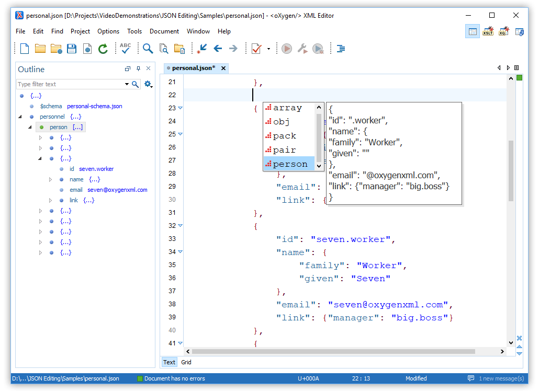Save the document with the floppy icon
Viewport: 539px width, 392px height.
(x=72, y=49)
